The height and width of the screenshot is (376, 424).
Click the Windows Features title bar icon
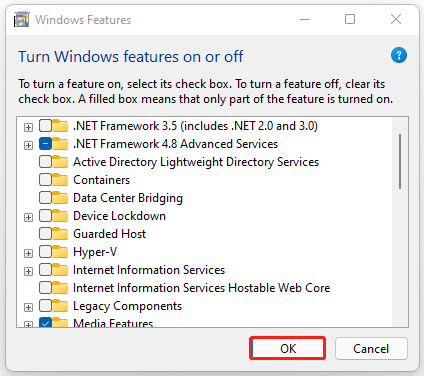tap(22, 19)
